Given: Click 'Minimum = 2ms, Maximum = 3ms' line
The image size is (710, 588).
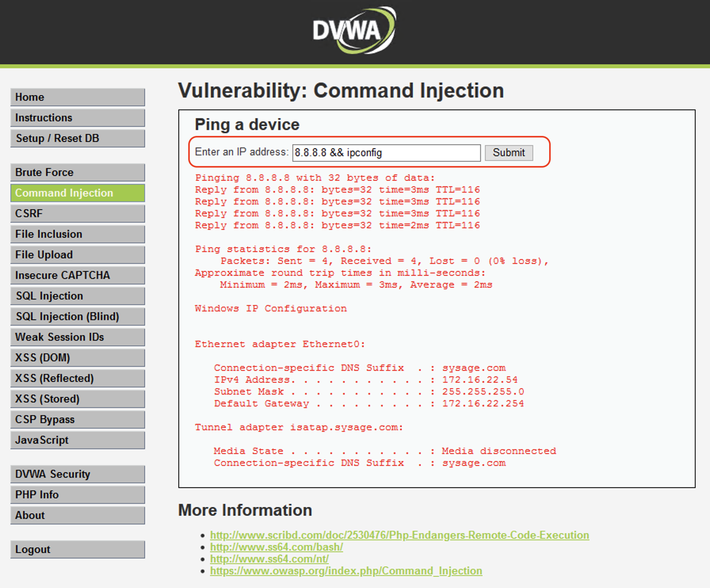Looking at the screenshot, I should pyautogui.click(x=356, y=285).
